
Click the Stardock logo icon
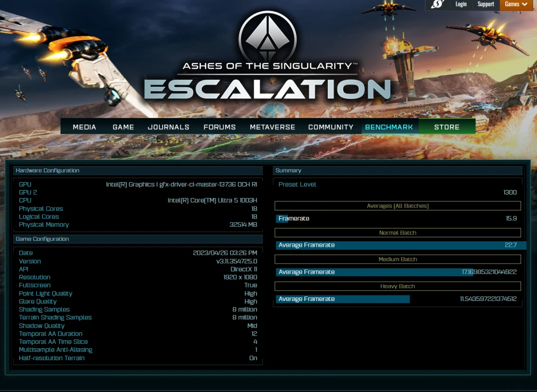pyautogui.click(x=438, y=4)
